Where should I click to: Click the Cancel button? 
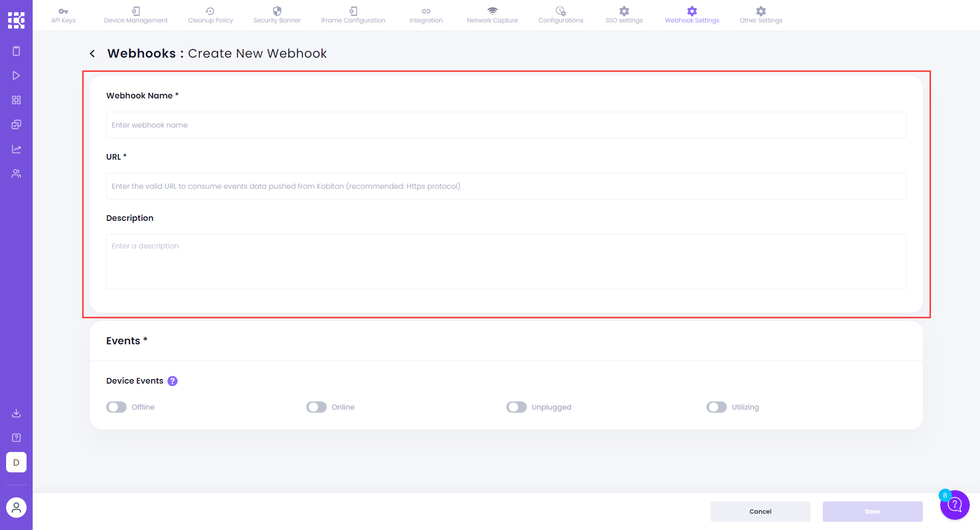(x=761, y=512)
